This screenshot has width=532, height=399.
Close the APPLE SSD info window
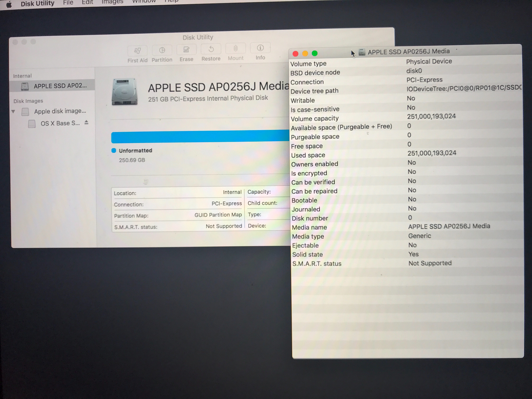tap(295, 54)
